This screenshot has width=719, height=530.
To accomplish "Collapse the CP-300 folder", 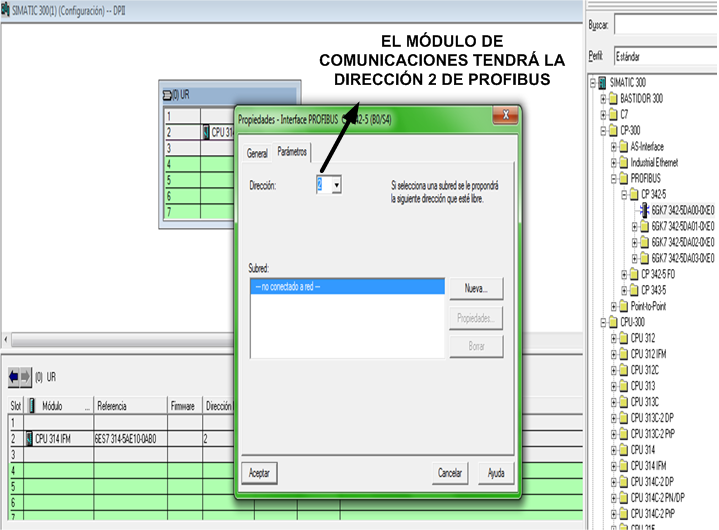I will coord(603,131).
